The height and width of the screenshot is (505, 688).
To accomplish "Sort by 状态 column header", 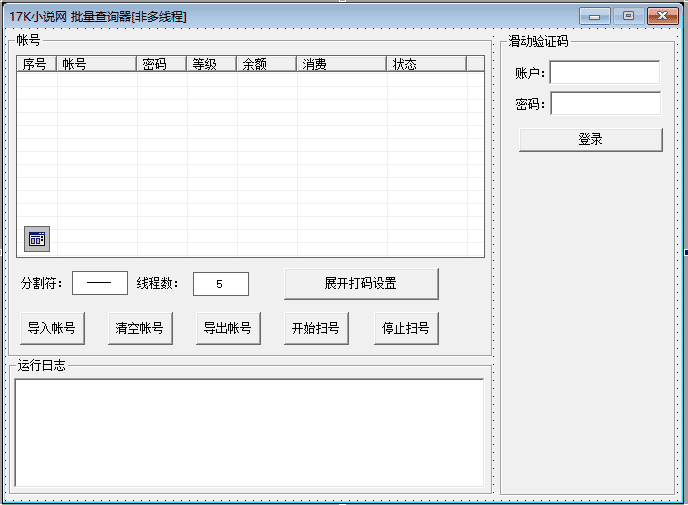I will point(426,64).
